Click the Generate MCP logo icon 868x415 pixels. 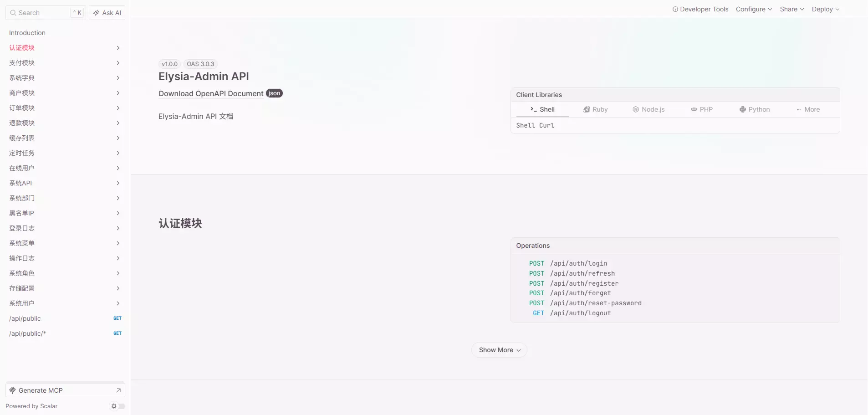(13, 390)
